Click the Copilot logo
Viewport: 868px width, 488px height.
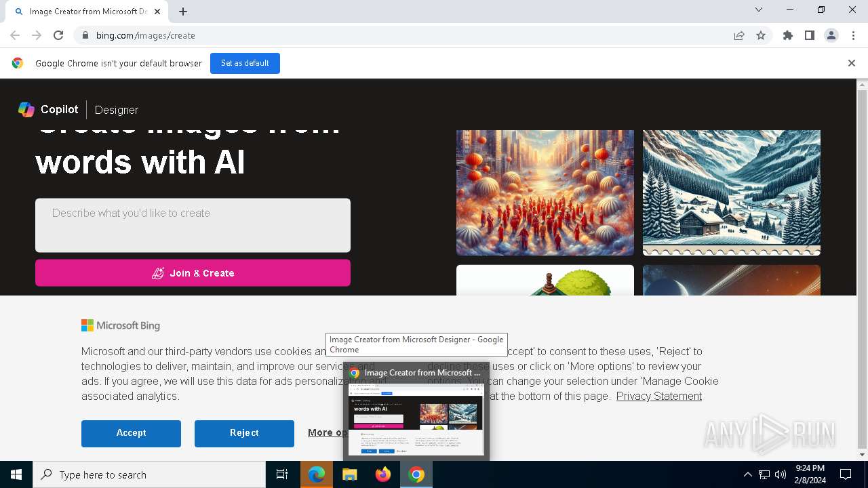click(x=48, y=109)
